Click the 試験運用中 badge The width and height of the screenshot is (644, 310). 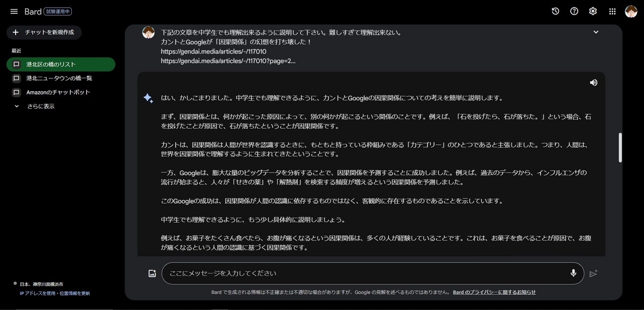(x=58, y=11)
